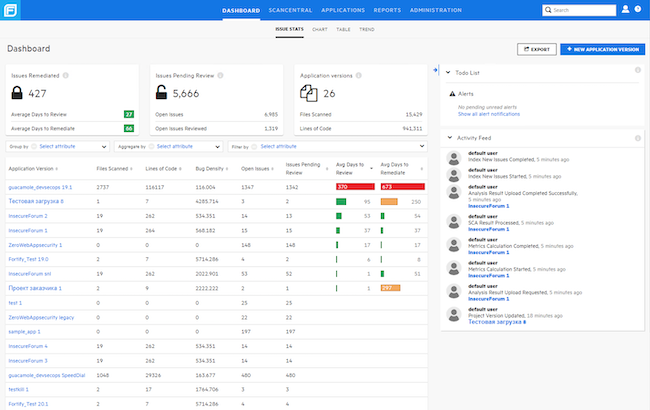Click the Issues Pending Review info icon
This screenshot has height=410, width=650.
pos(218,75)
